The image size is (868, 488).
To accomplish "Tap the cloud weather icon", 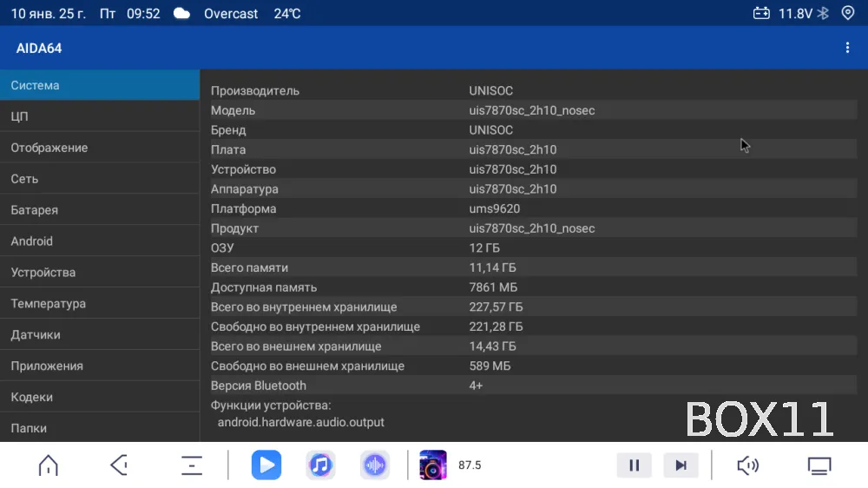I will point(181,13).
